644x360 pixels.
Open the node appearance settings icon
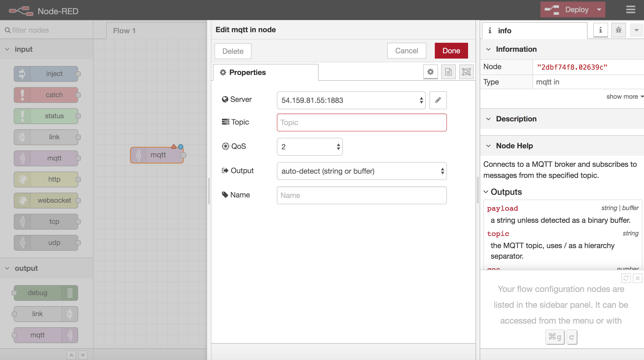pos(466,72)
